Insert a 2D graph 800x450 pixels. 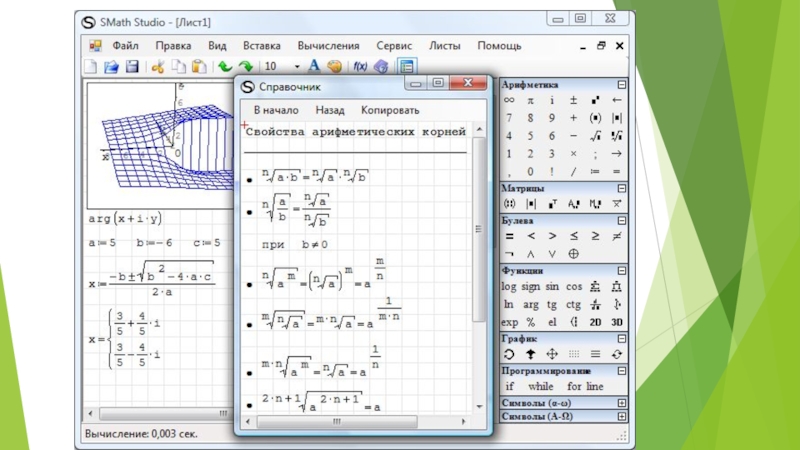595,322
